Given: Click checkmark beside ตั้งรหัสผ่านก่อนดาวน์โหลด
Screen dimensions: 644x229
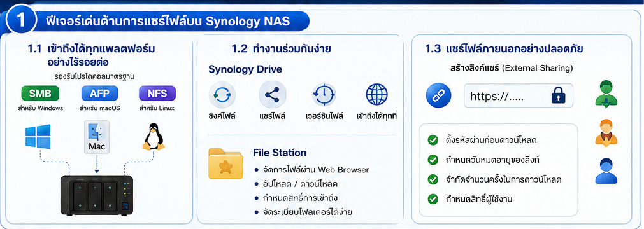Looking at the screenshot, I should tap(433, 141).
